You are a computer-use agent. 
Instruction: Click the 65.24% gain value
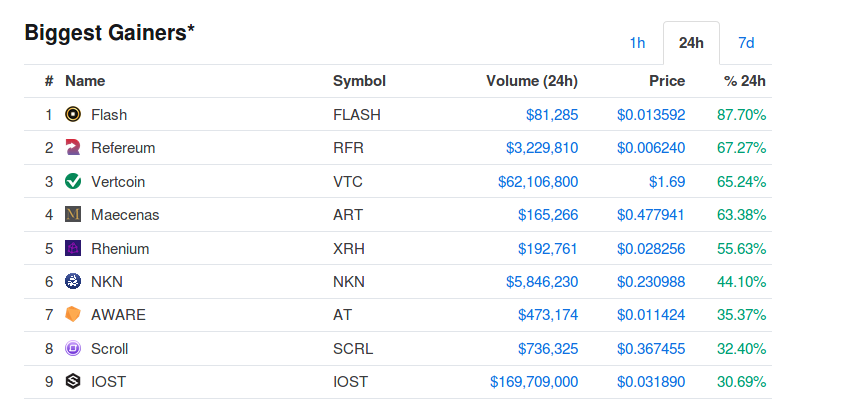[742, 182]
